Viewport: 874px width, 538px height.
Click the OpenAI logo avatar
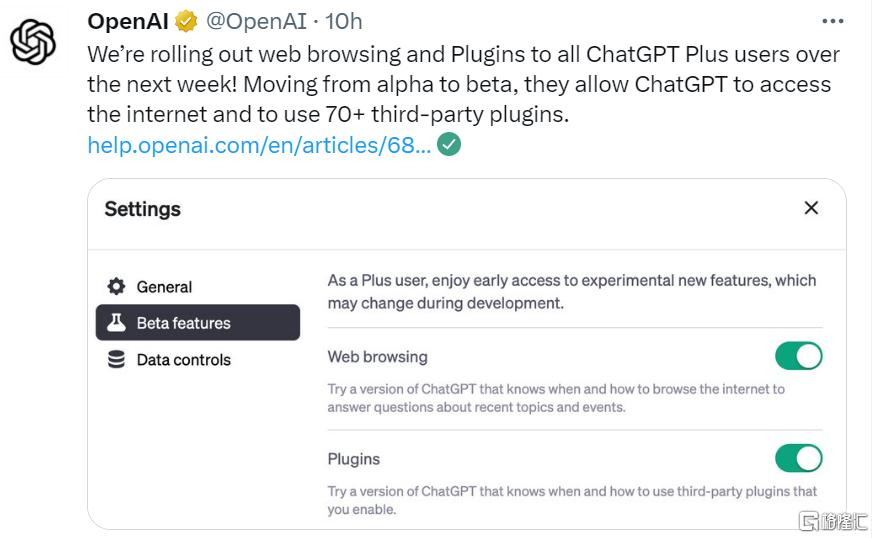(33, 41)
